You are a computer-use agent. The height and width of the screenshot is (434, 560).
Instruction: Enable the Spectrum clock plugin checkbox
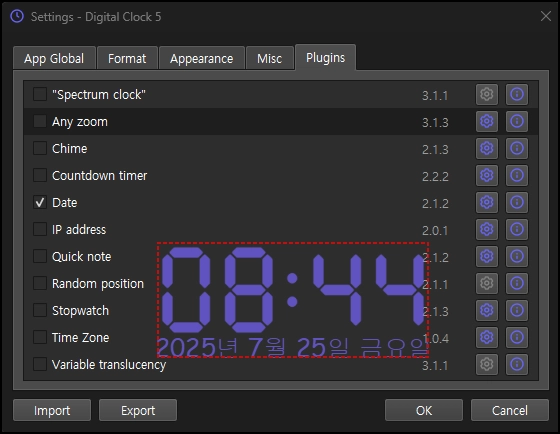point(40,94)
